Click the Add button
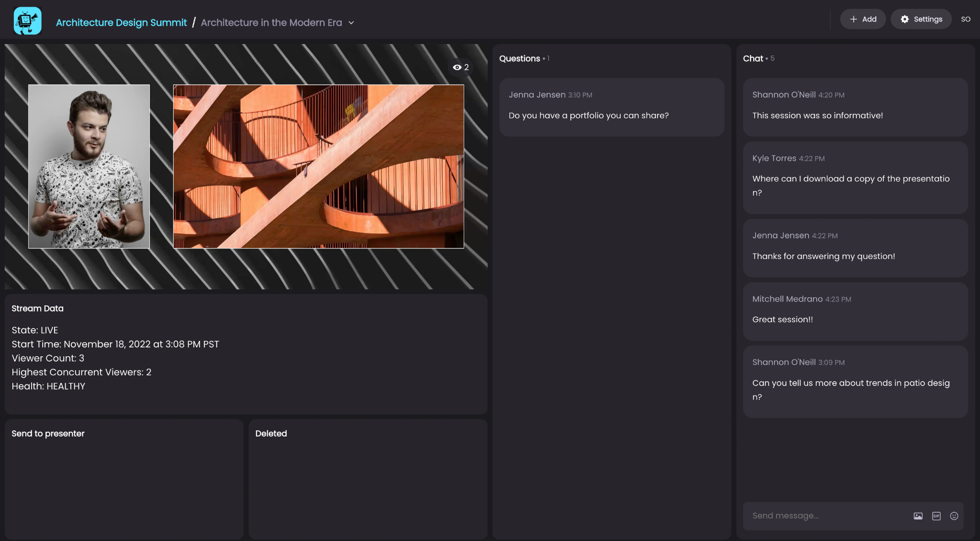 click(863, 19)
